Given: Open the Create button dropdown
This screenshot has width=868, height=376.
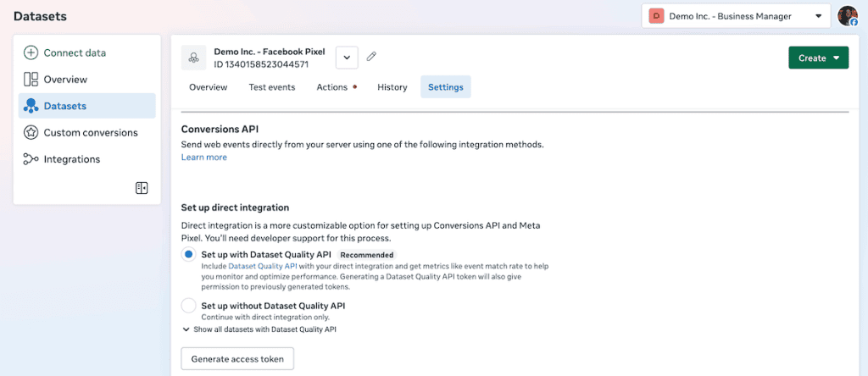Looking at the screenshot, I should point(818,58).
